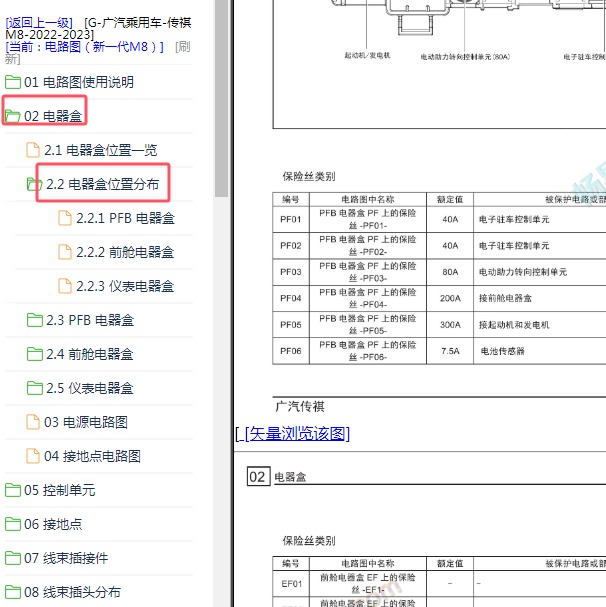606x607 pixels.
Task: Expand 2.4 前舱电器盒 folder
Action: tap(89, 354)
